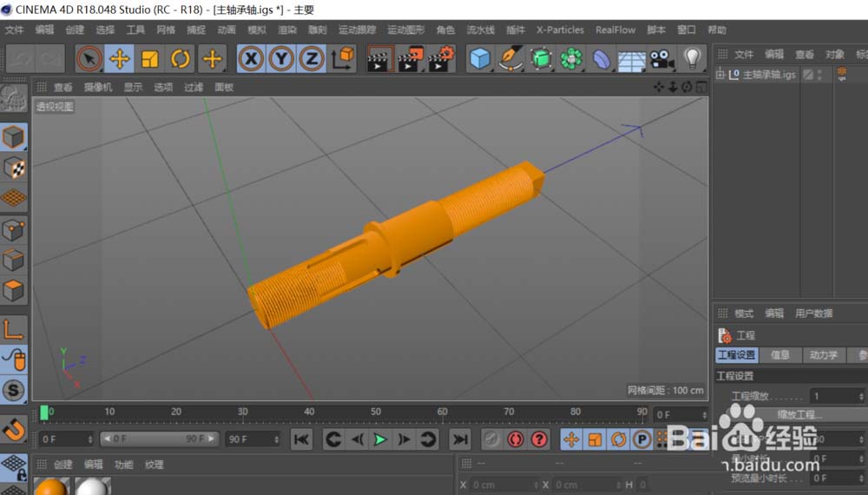
Task: Open the spline pen tool
Action: click(x=511, y=59)
